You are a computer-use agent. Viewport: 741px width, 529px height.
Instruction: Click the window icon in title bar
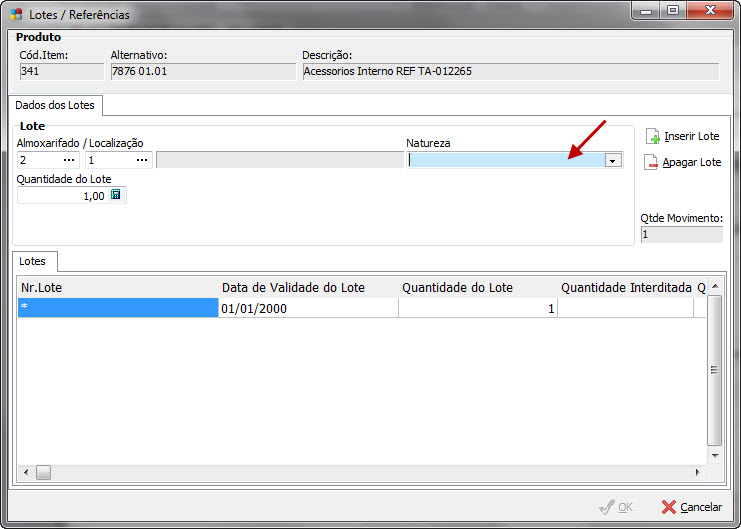(x=16, y=15)
